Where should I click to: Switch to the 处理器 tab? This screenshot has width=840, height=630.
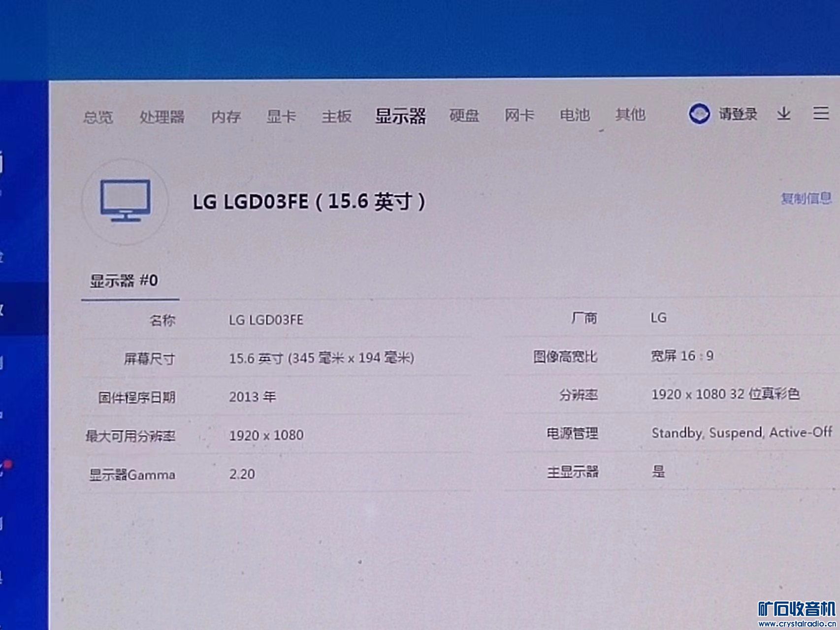tap(162, 117)
